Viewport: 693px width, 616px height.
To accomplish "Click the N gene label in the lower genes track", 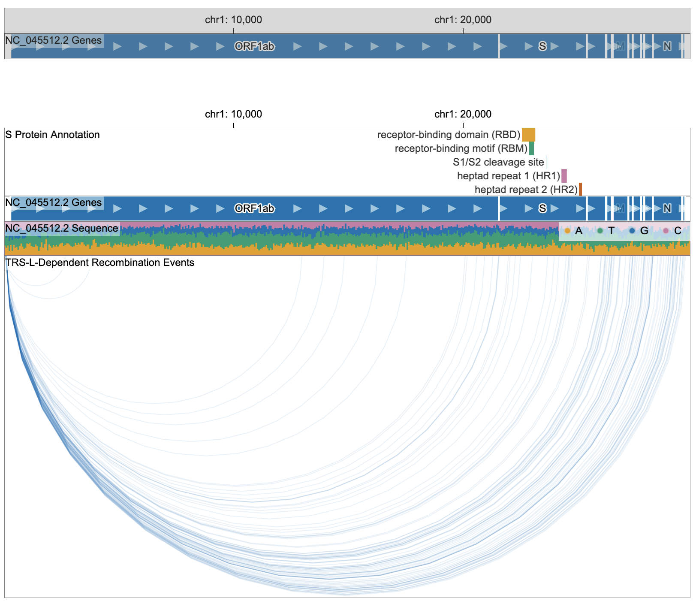I will click(667, 208).
